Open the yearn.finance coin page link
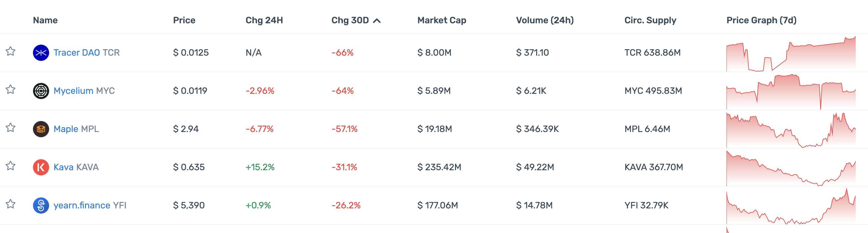The width and height of the screenshot is (868, 233). pyautogui.click(x=82, y=205)
